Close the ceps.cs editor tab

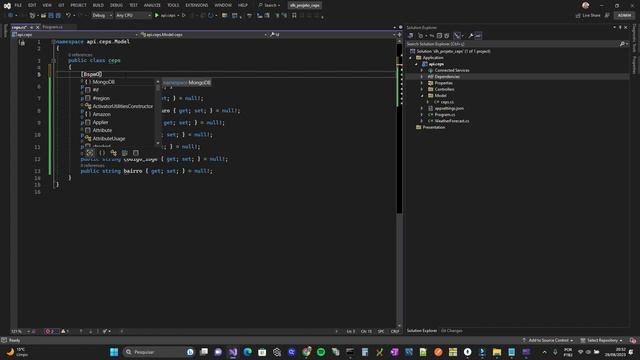coord(38,27)
